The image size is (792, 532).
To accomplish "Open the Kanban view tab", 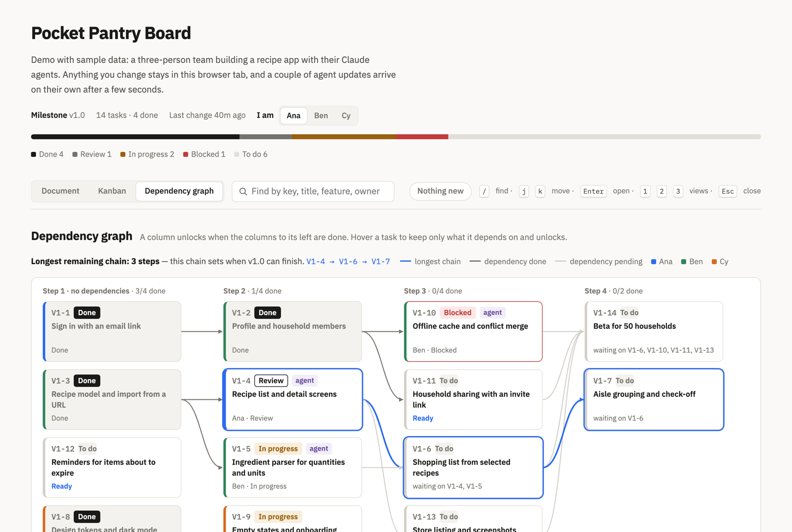I will [112, 191].
